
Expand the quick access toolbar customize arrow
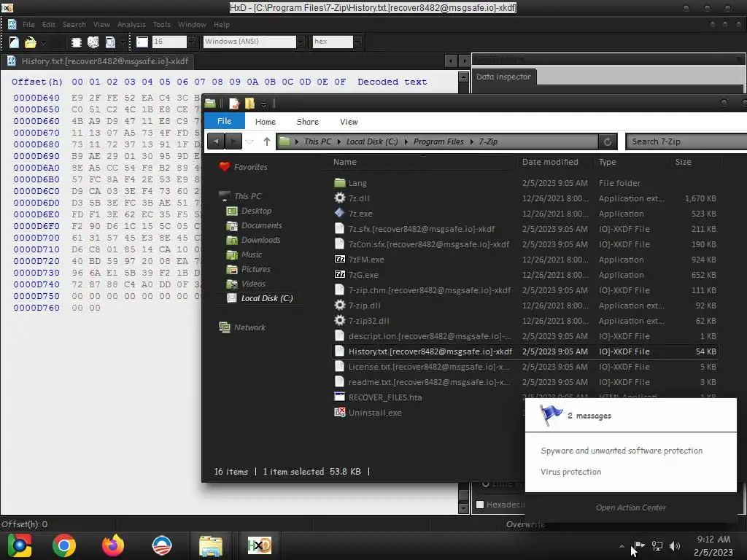click(x=263, y=104)
